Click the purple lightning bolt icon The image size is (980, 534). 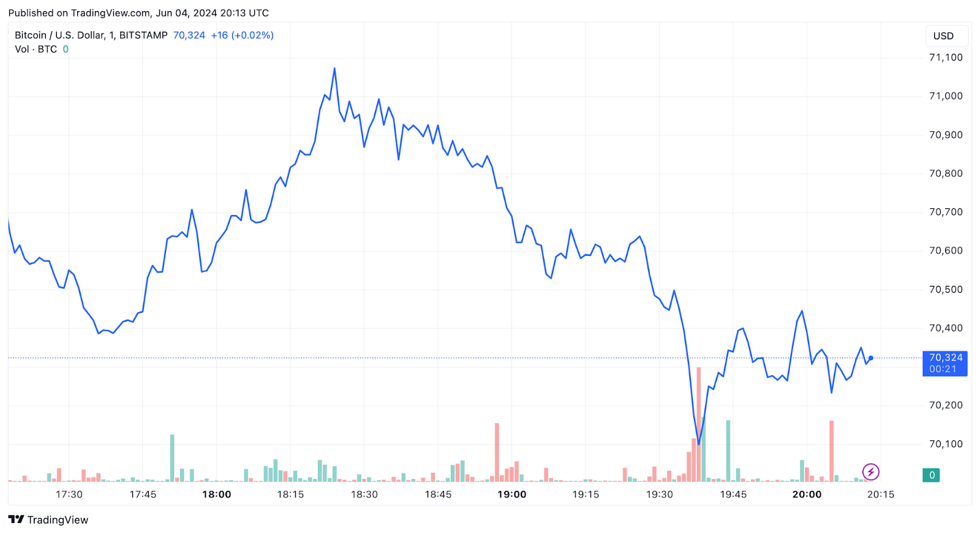[870, 472]
